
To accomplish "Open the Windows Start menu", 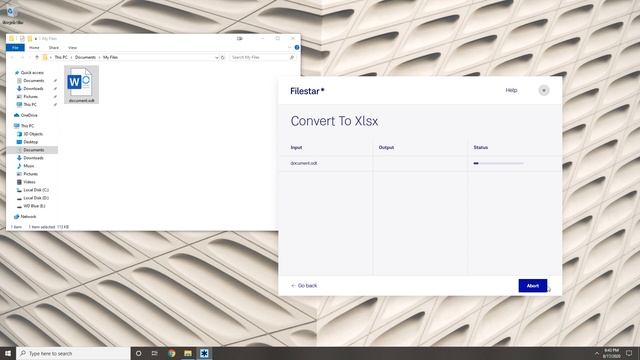I will tap(8, 353).
